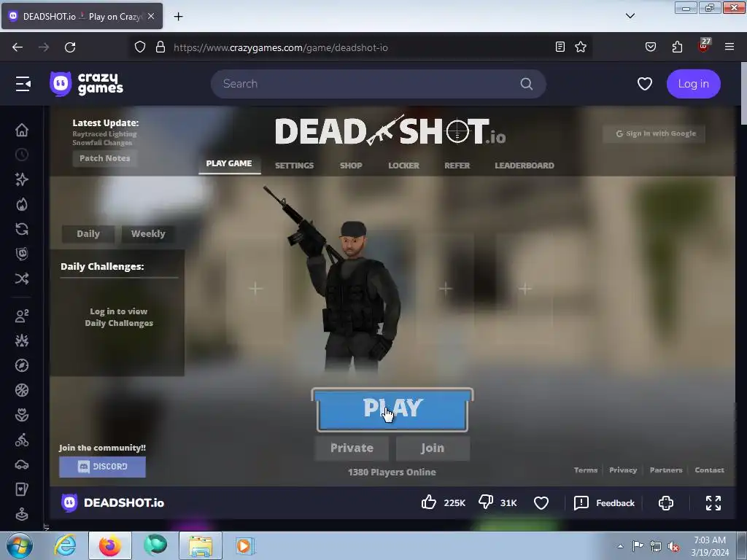Open Recently played clock icon in sidebar
The image size is (747, 560).
(22, 155)
